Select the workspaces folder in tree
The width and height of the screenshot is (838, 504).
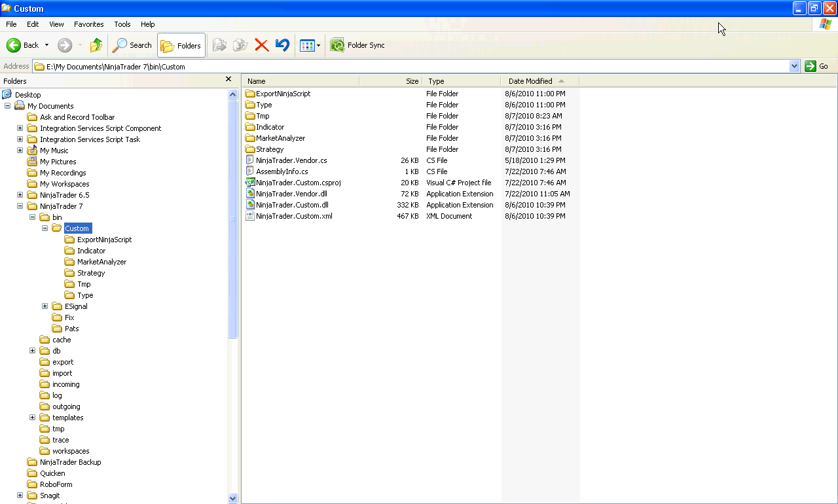pyautogui.click(x=71, y=451)
